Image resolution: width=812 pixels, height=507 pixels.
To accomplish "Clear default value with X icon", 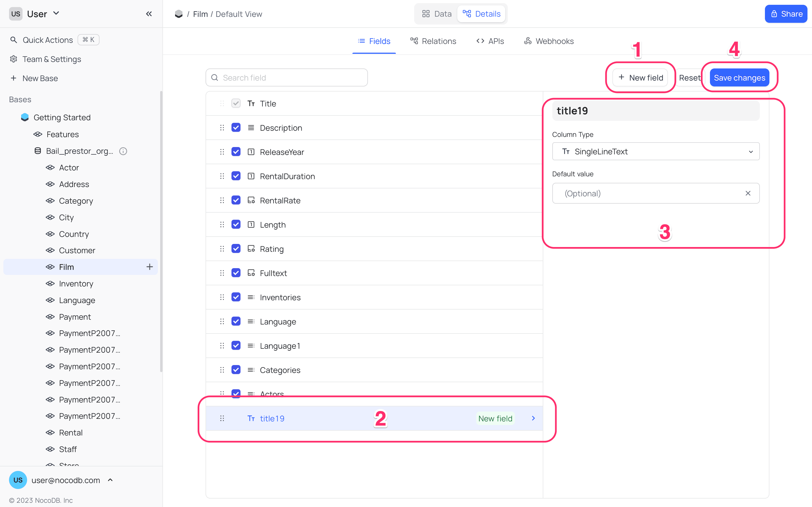I will (x=748, y=193).
